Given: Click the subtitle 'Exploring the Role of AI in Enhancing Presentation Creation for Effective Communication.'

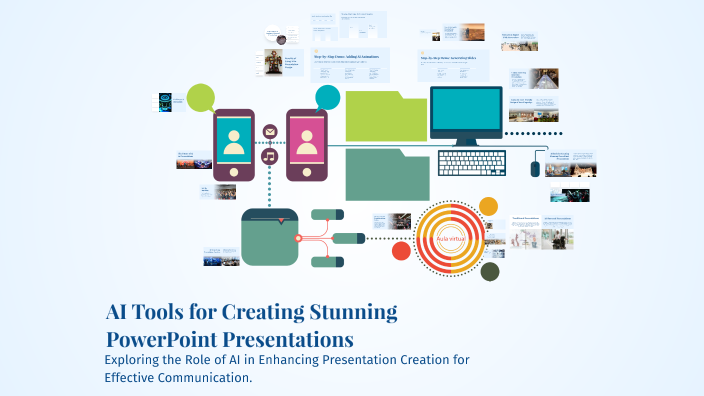Looking at the screenshot, I should tap(287, 369).
